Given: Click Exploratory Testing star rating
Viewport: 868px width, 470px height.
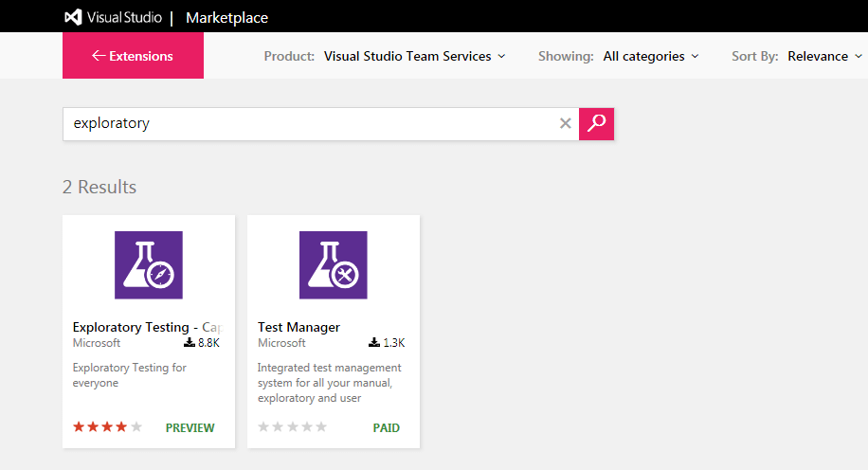Looking at the screenshot, I should pyautogui.click(x=107, y=426).
